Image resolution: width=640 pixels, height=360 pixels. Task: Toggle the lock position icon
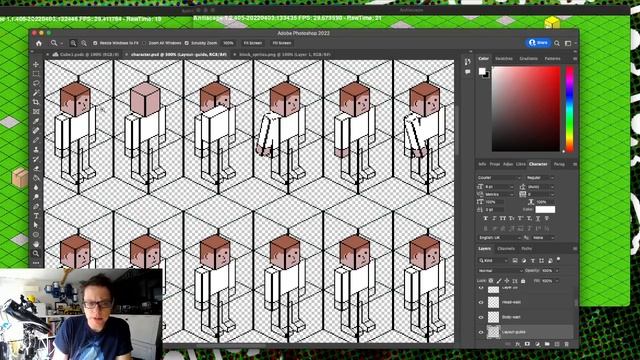[507, 281]
